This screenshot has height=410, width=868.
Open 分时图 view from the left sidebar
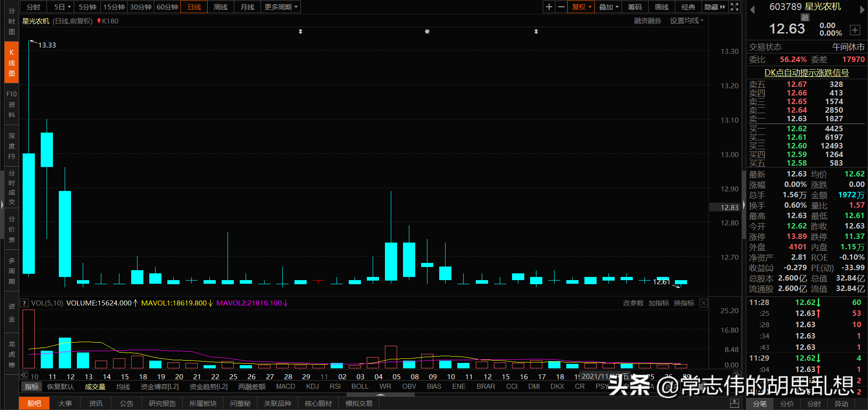tap(11, 21)
